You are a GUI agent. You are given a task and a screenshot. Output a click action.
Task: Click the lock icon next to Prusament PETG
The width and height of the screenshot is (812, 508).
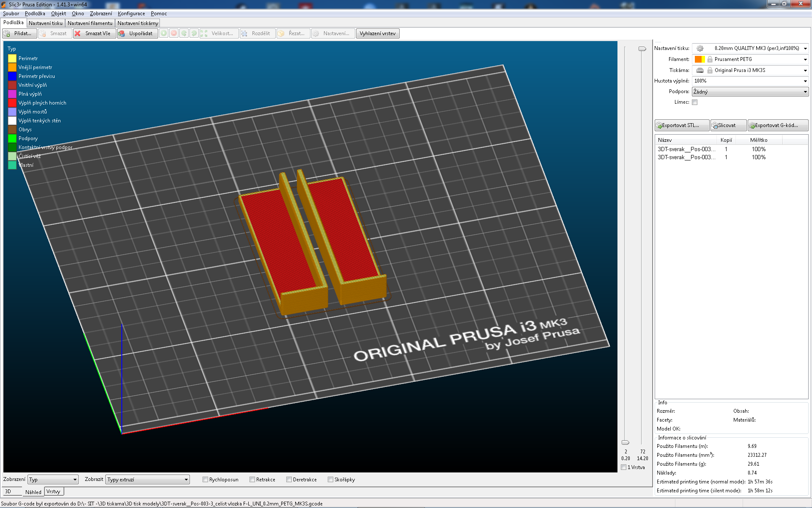[710, 59]
